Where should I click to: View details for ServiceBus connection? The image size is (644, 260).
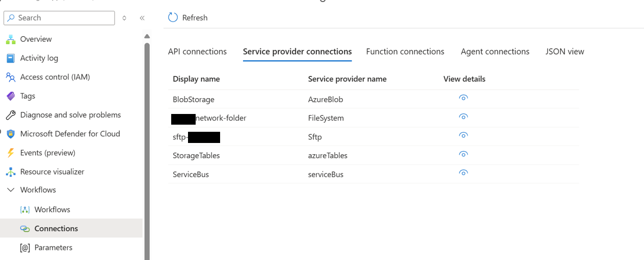tap(463, 173)
